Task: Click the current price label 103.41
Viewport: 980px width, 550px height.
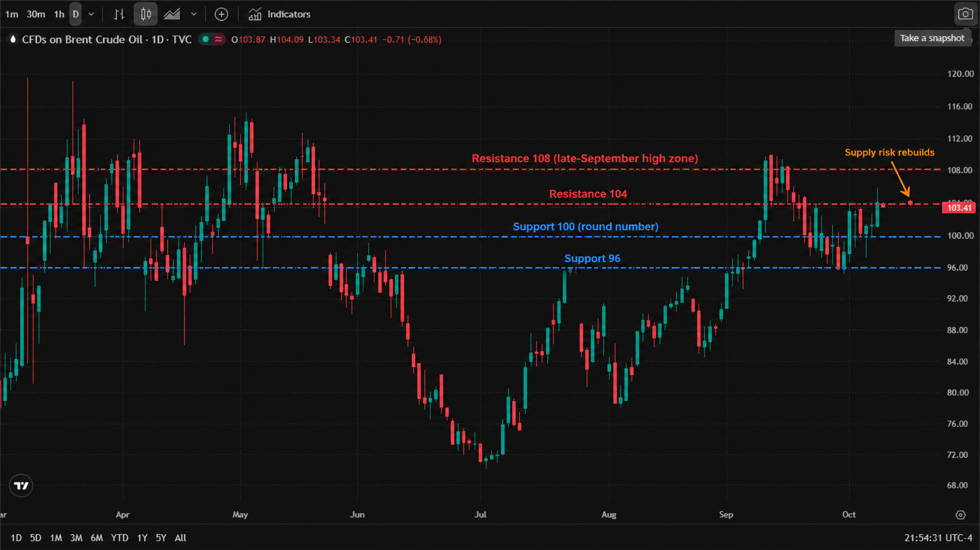Action: click(x=959, y=208)
